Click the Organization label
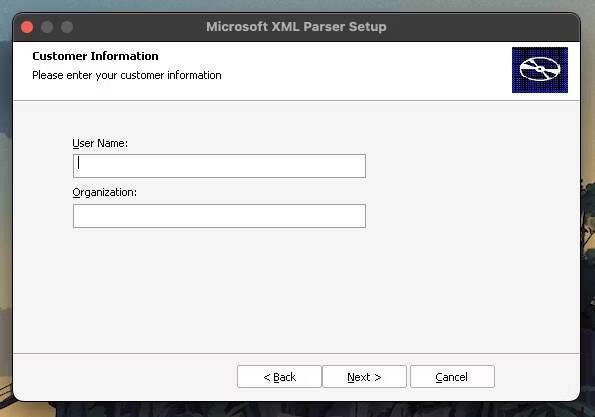The height and width of the screenshot is (417, 595). (x=104, y=193)
